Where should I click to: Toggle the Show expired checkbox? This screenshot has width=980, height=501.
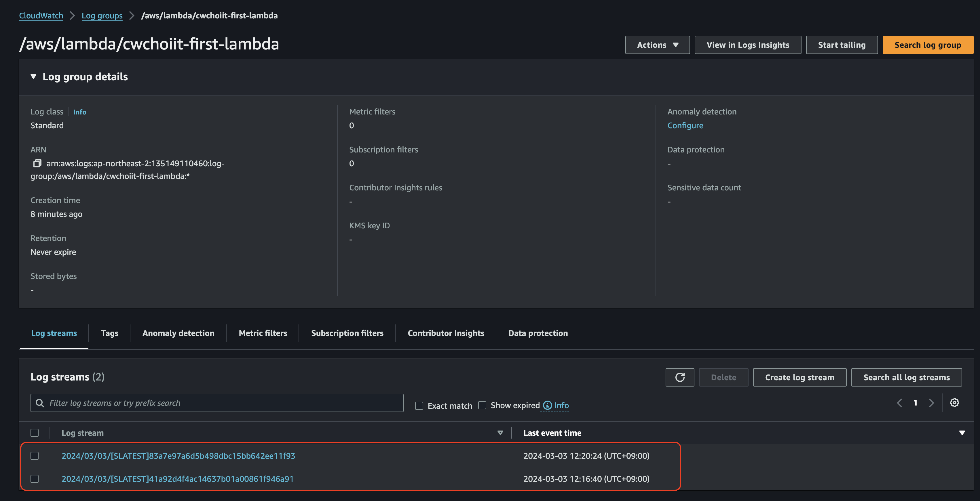pyautogui.click(x=482, y=405)
